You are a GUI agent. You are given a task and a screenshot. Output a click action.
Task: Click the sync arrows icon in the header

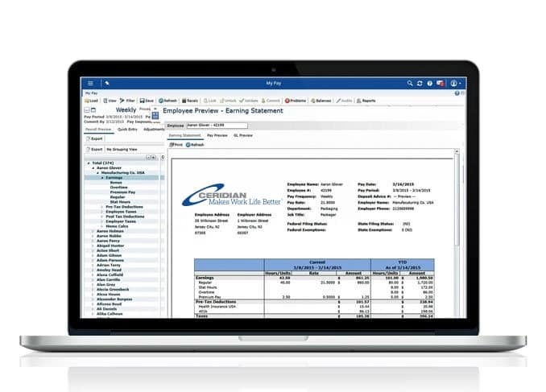[x=420, y=83]
